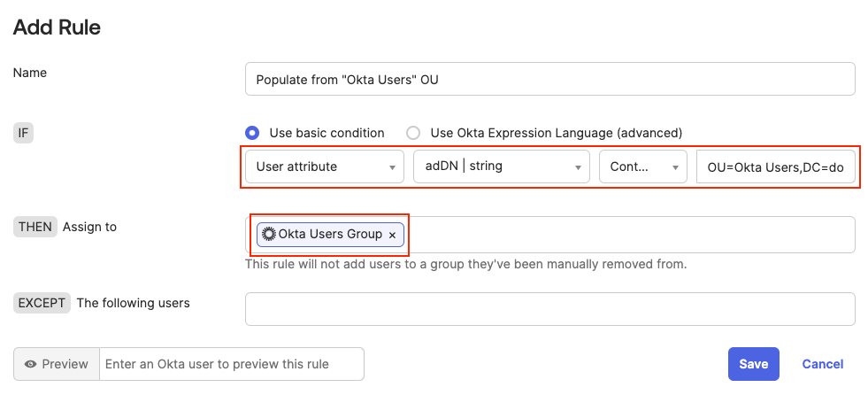Cancel adding the rule

pos(822,364)
